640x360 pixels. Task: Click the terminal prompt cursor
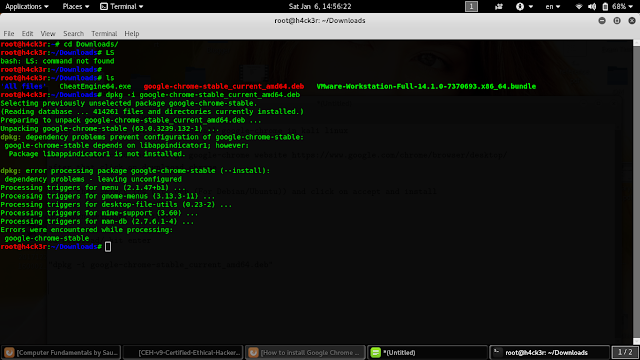pos(108,247)
